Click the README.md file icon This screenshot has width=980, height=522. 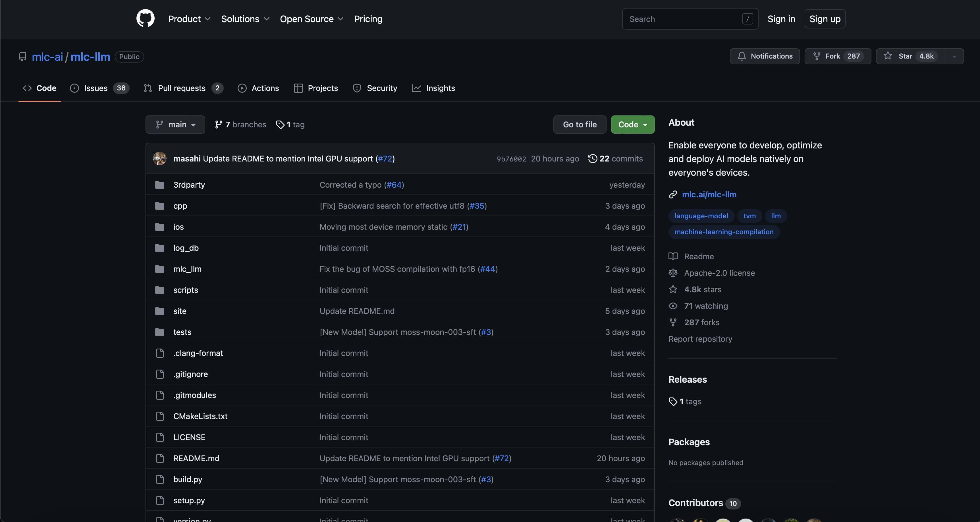160,459
